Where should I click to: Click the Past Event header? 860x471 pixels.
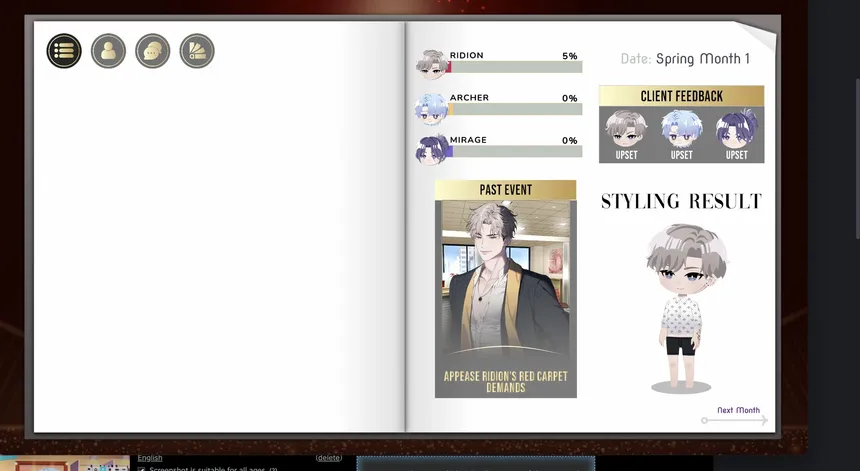[505, 190]
